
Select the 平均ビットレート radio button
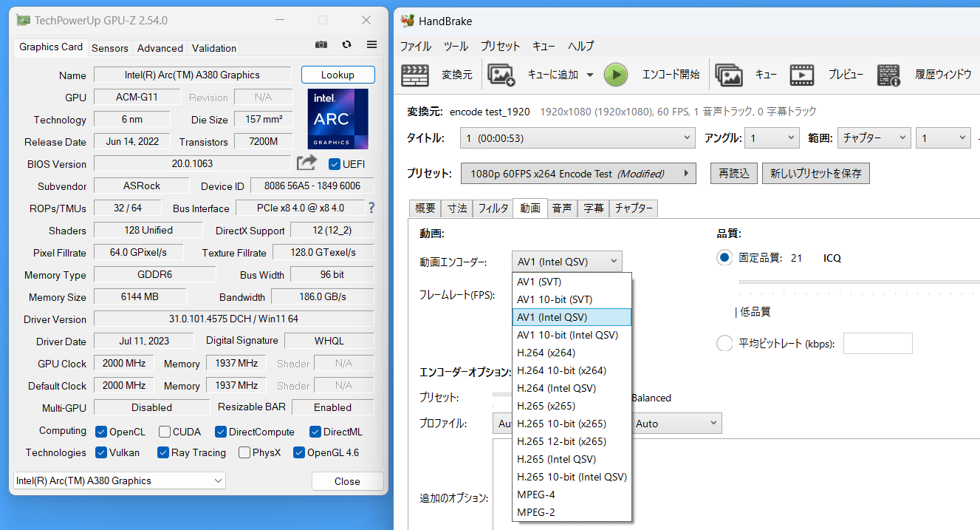coord(724,343)
